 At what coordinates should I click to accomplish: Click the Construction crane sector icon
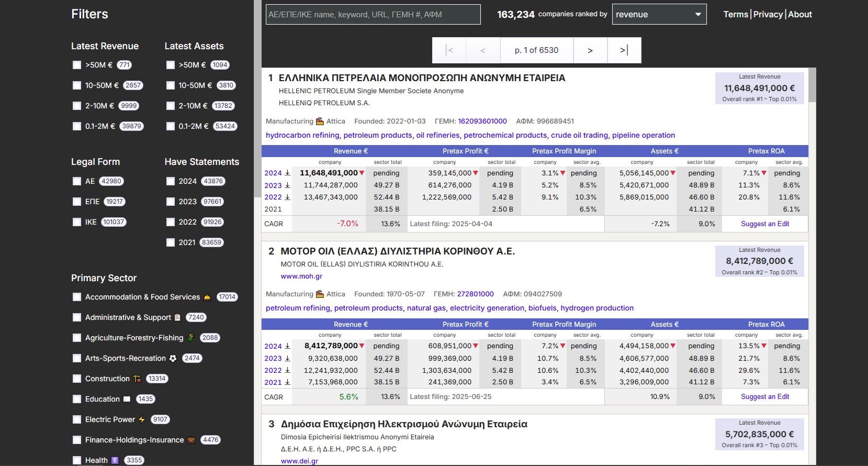[137, 379]
